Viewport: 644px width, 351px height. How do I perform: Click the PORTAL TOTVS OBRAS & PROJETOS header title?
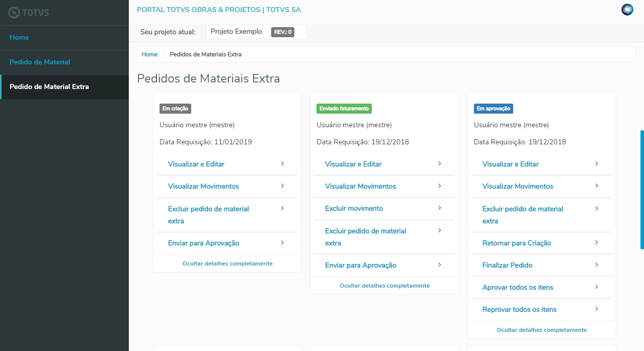coord(219,10)
